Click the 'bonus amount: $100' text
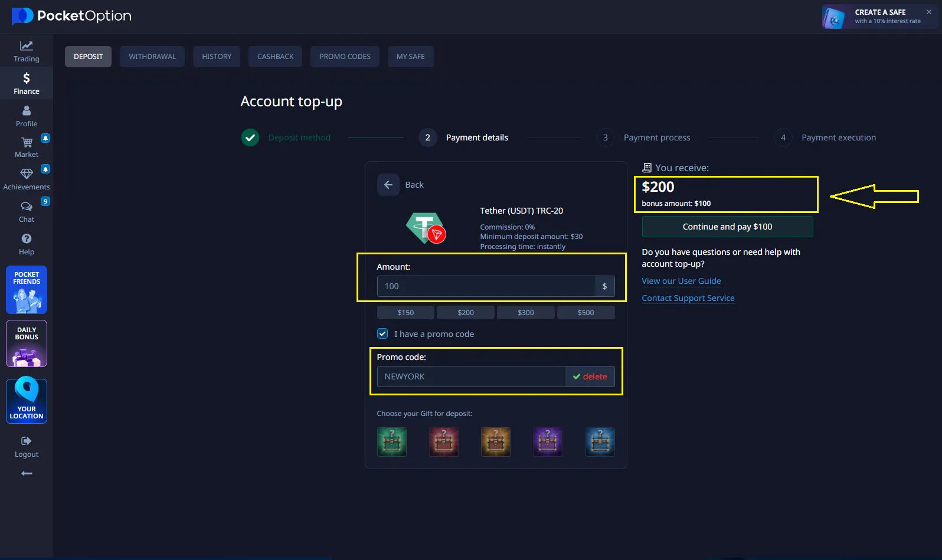 point(676,204)
